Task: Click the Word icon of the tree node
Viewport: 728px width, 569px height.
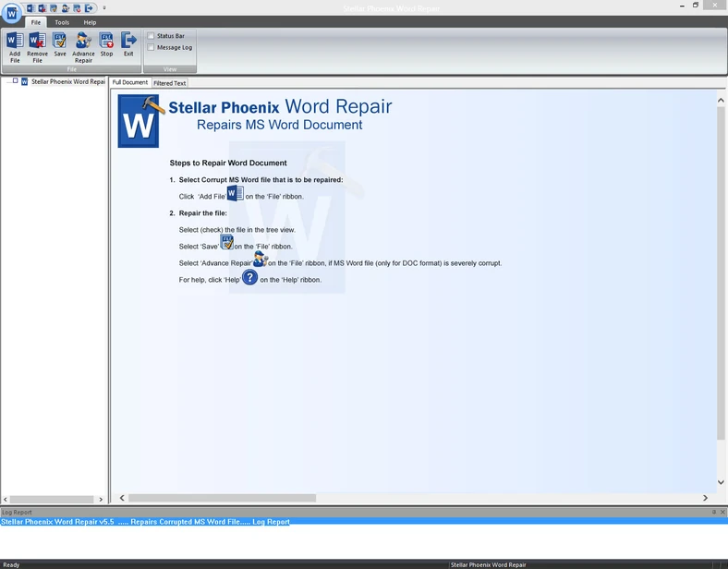Action: click(x=25, y=81)
